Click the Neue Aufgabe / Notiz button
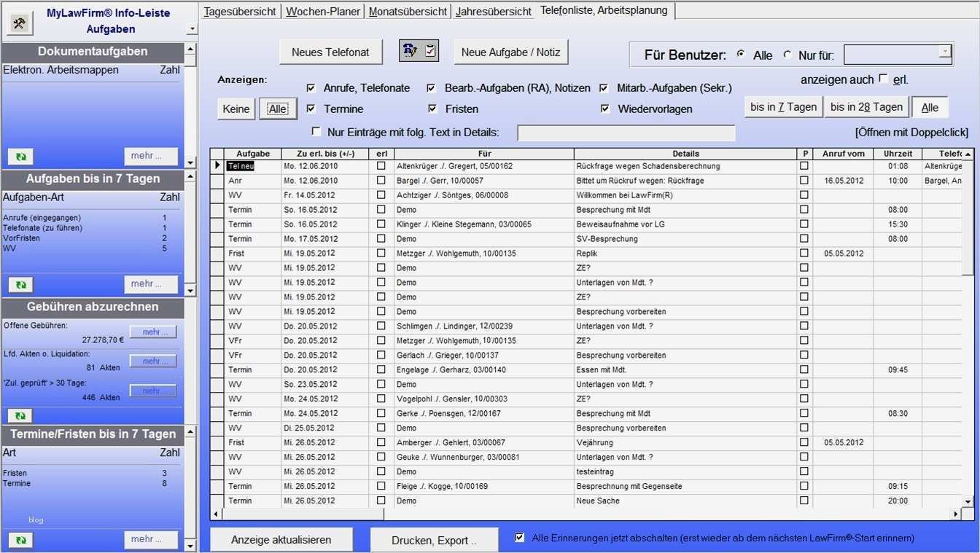Screen dimensions: 980x553 pos(510,52)
